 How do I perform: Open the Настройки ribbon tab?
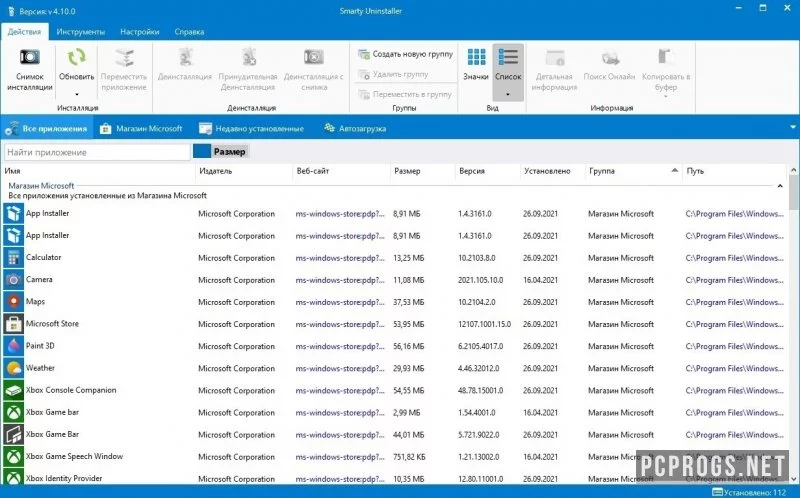(140, 32)
